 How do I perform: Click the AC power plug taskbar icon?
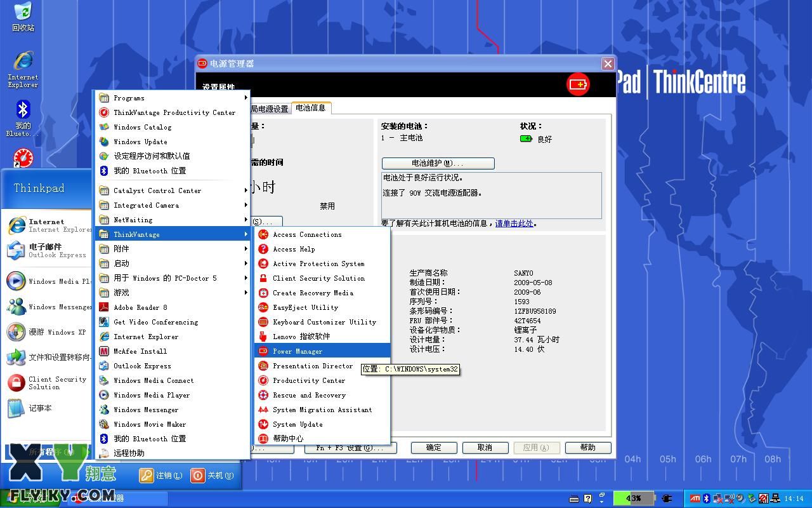click(x=667, y=498)
